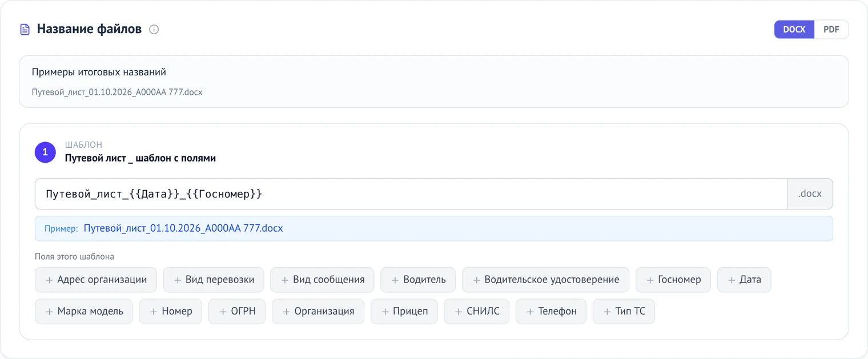Insert the Водитель field chip
Screen dimensions: 868x359
click(418, 280)
